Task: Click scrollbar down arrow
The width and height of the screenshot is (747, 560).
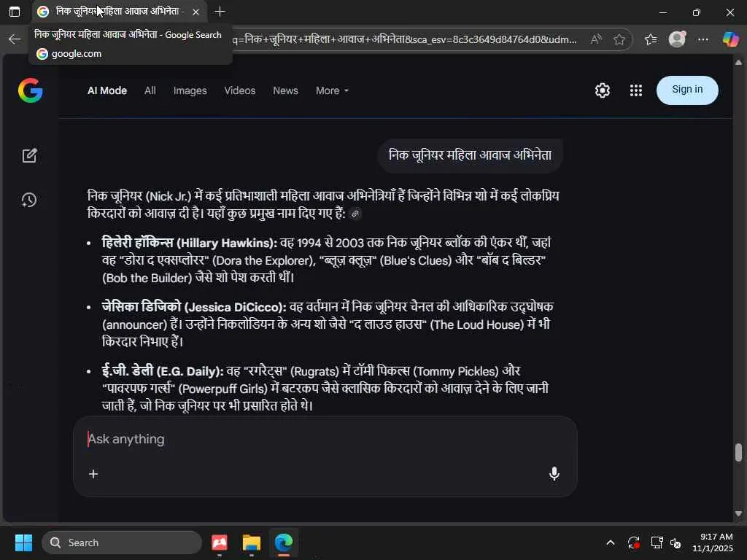Action: click(738, 513)
